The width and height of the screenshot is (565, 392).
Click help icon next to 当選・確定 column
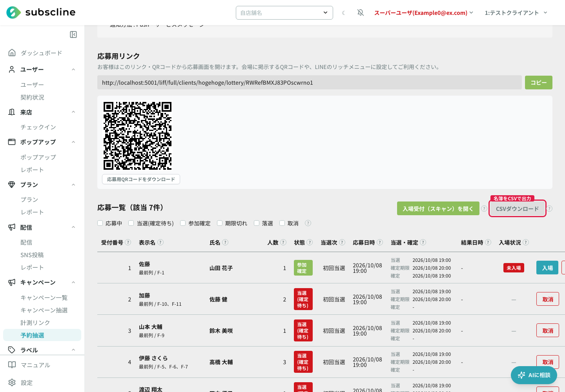click(x=423, y=242)
